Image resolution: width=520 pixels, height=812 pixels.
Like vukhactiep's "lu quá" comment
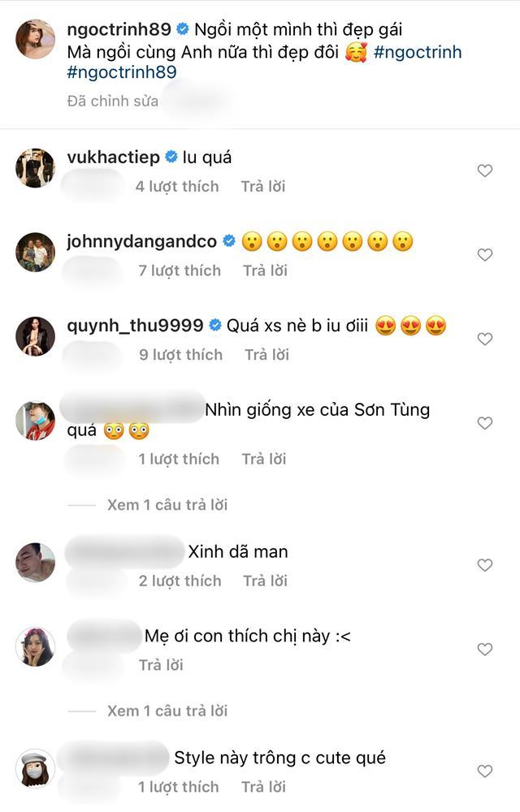485,170
